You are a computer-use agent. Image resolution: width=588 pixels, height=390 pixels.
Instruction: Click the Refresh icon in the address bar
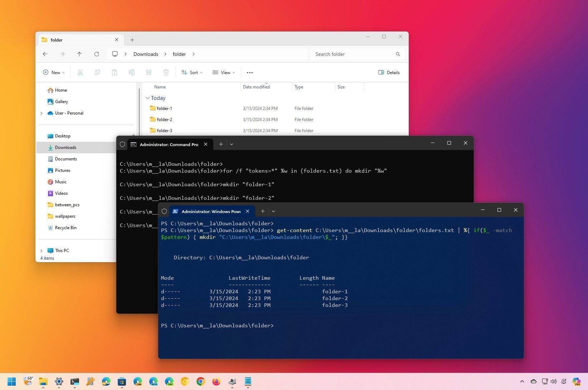tap(97, 54)
